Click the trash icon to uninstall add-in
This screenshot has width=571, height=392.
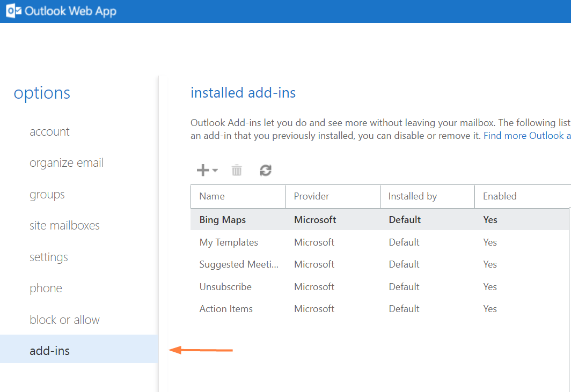pyautogui.click(x=237, y=170)
